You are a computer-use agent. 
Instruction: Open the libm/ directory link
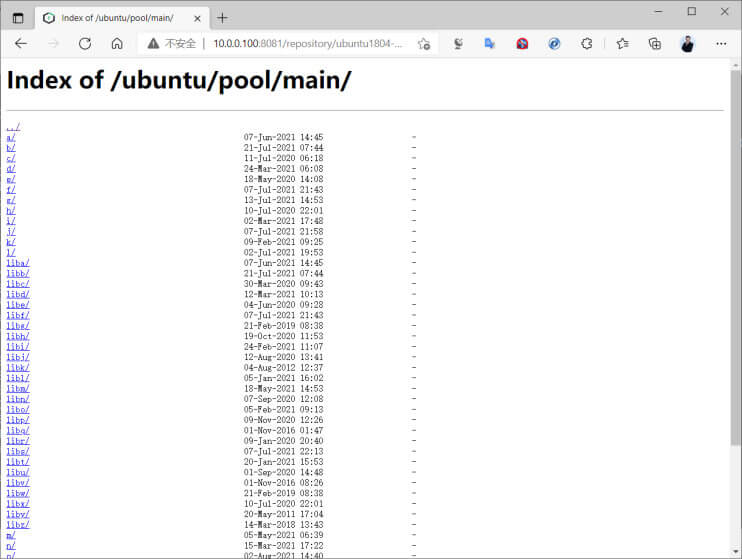click(18, 388)
